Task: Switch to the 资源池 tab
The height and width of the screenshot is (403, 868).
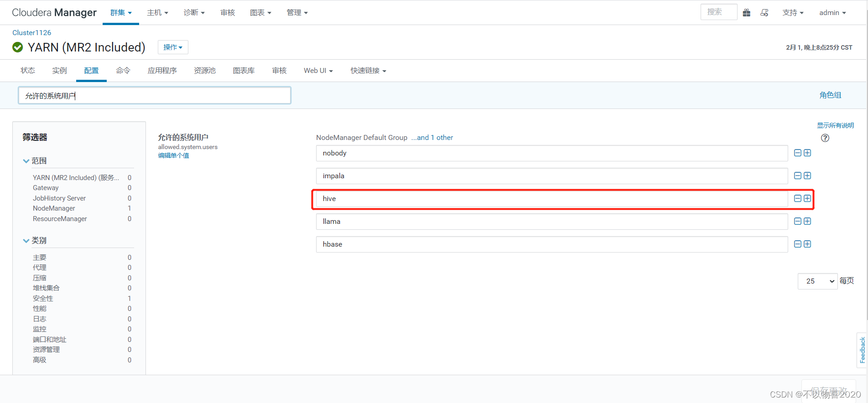Action: tap(205, 71)
